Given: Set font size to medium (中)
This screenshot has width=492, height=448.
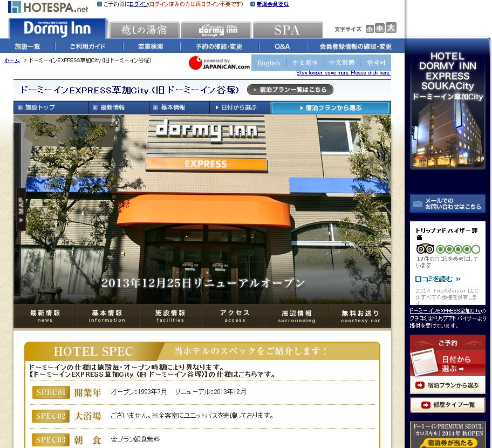Looking at the screenshot, I should 380,28.
